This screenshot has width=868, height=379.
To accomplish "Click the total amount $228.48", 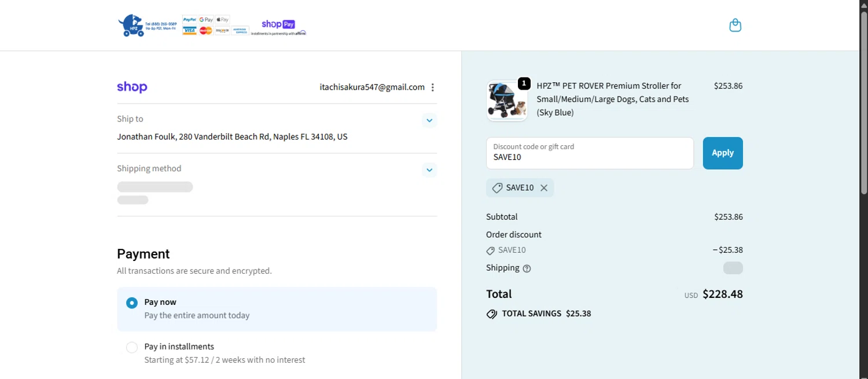I will coord(723,294).
